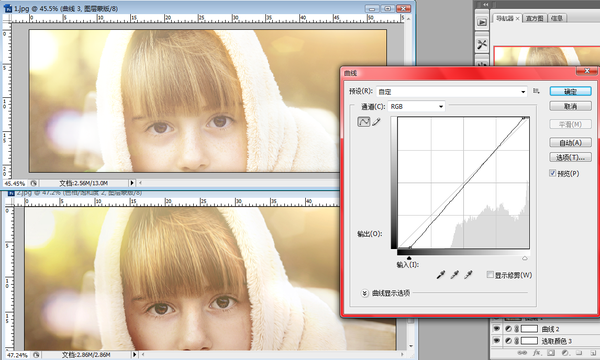This screenshot has width=600, height=360.
Task: Switch to the 直方图 histogram tab
Action: pyautogui.click(x=534, y=18)
